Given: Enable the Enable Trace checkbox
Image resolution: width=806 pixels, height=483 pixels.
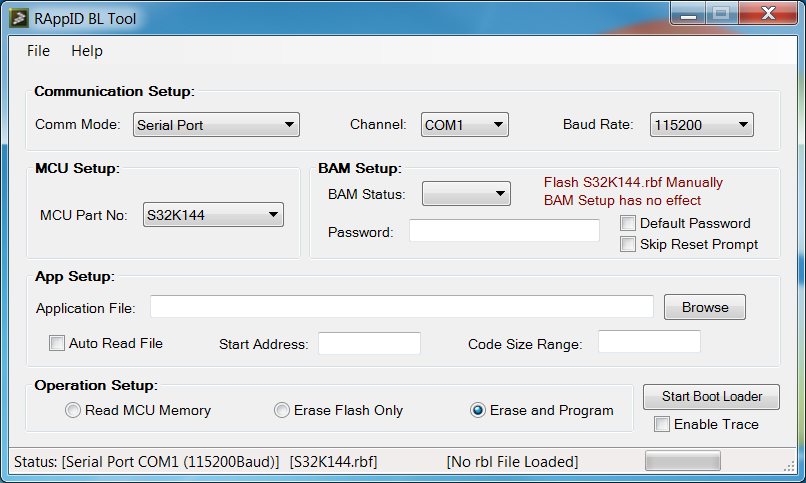Looking at the screenshot, I should tap(662, 424).
